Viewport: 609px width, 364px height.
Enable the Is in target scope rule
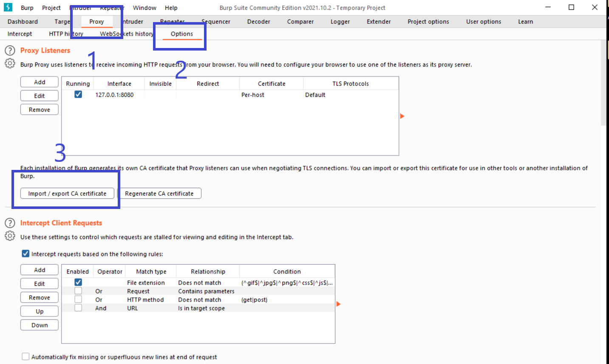(78, 308)
